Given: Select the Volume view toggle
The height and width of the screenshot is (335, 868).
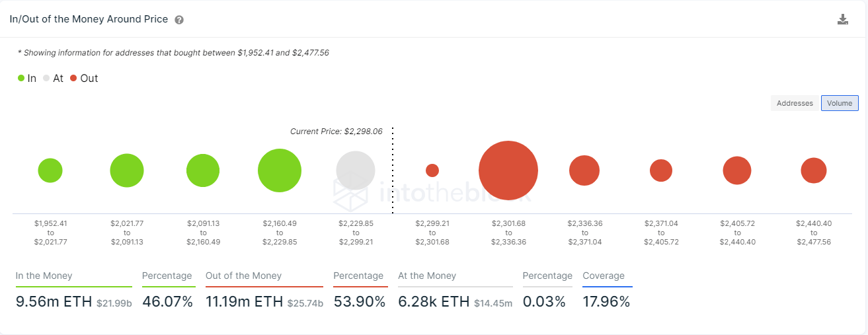Looking at the screenshot, I should click(840, 103).
